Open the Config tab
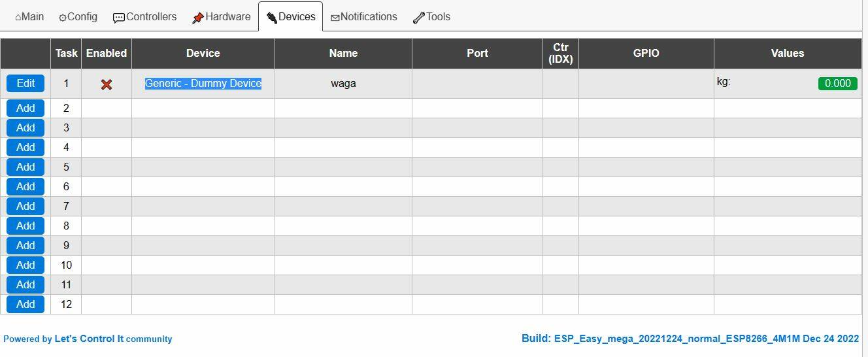The width and height of the screenshot is (868, 357). coord(78,16)
